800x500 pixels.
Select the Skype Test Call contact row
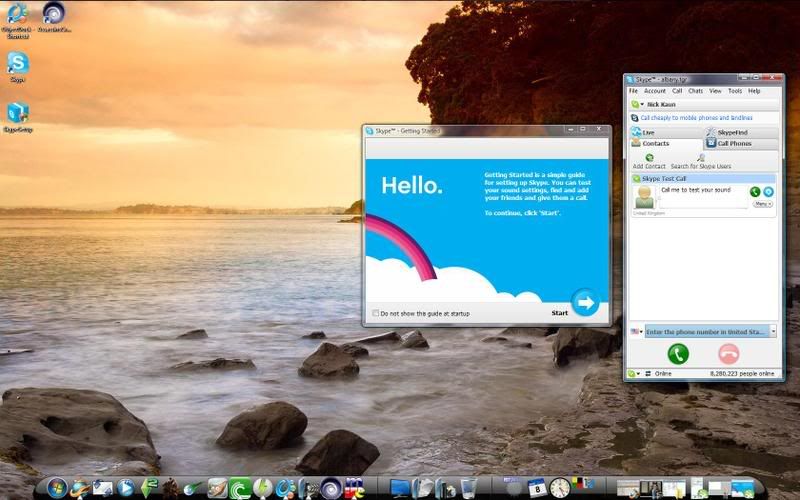pos(704,179)
